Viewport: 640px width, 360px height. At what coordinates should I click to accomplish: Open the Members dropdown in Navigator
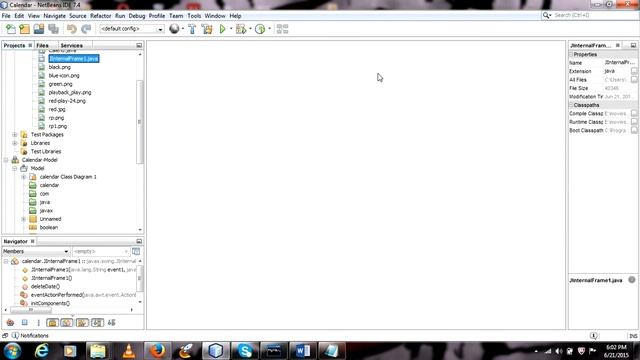coord(36,251)
